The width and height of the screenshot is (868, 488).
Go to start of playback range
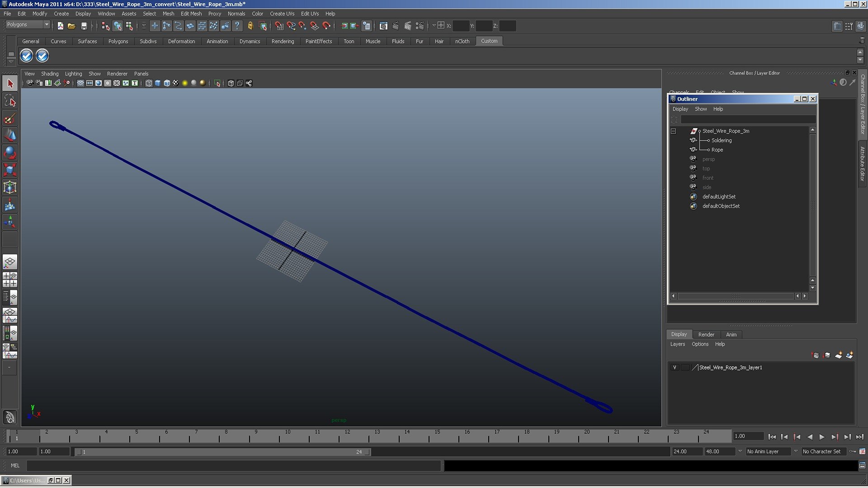772,437
